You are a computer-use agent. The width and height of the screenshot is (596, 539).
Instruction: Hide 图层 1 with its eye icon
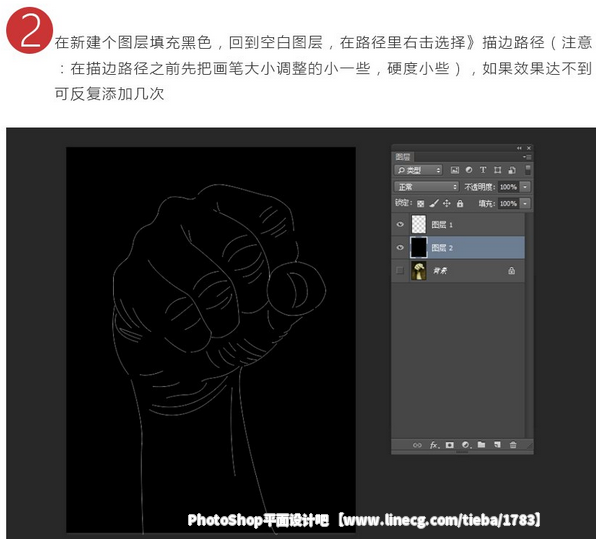coord(400,224)
